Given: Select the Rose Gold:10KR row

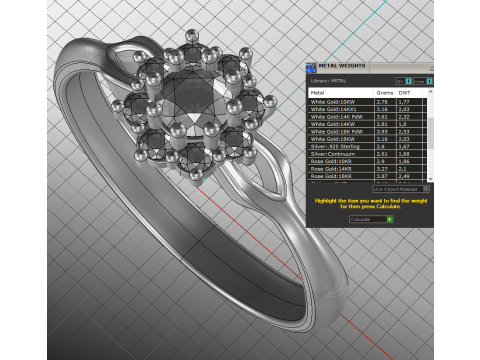Looking at the screenshot, I should [367, 161].
